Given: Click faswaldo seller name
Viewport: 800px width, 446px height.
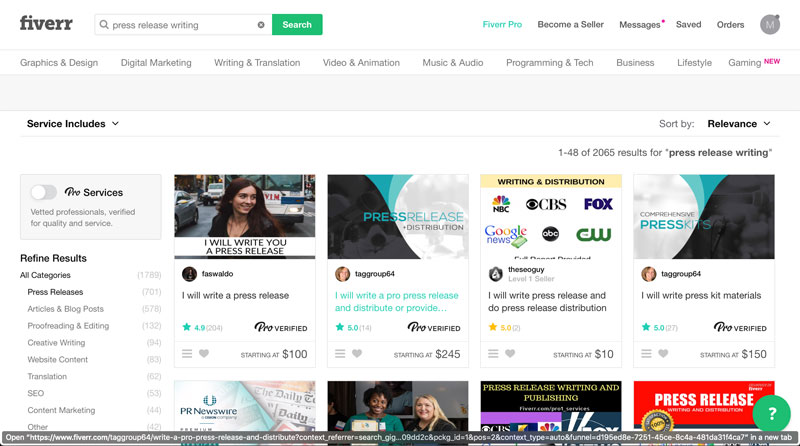Looking at the screenshot, I should [217, 274].
